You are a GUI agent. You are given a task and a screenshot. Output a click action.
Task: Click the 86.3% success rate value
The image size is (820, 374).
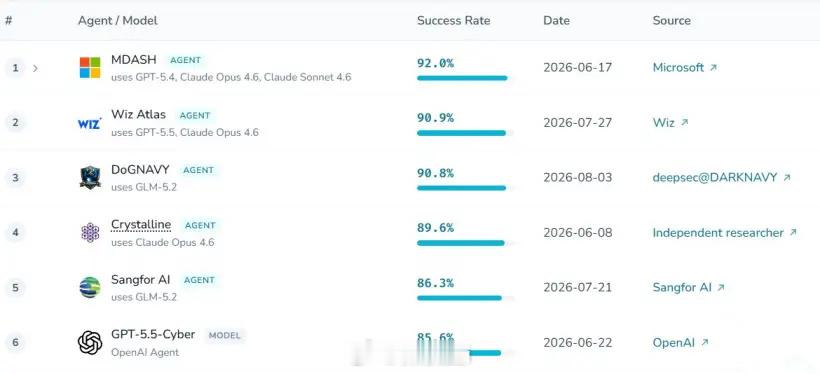[x=435, y=283]
